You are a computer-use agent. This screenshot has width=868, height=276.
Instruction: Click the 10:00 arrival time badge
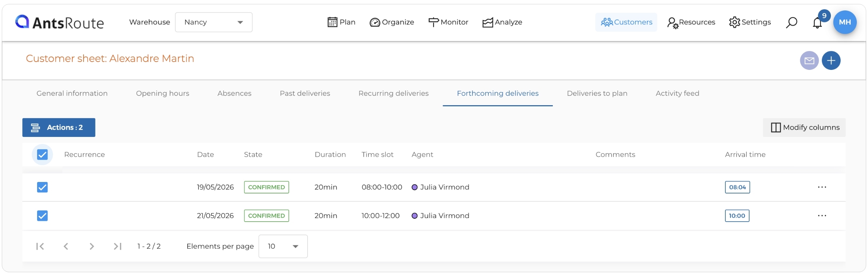click(x=737, y=216)
